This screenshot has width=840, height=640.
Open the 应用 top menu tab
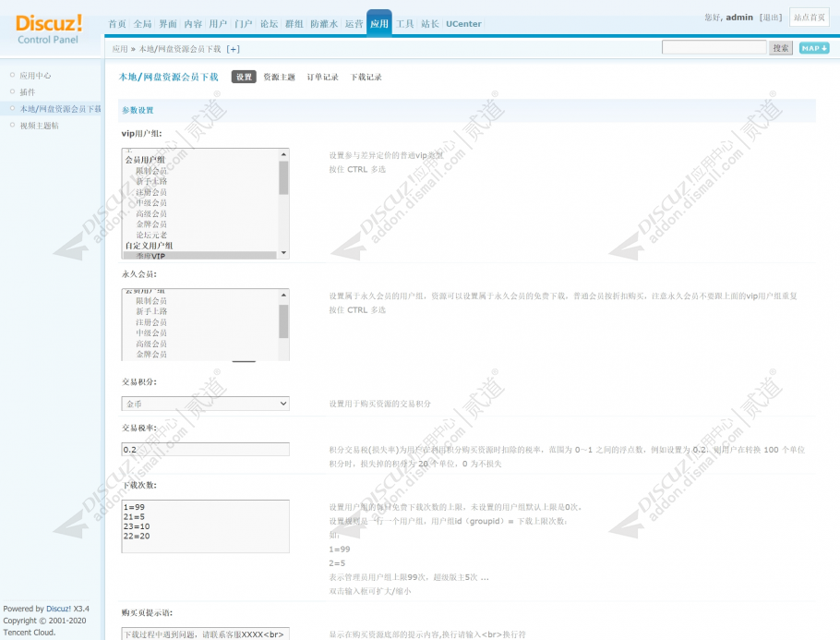[379, 24]
